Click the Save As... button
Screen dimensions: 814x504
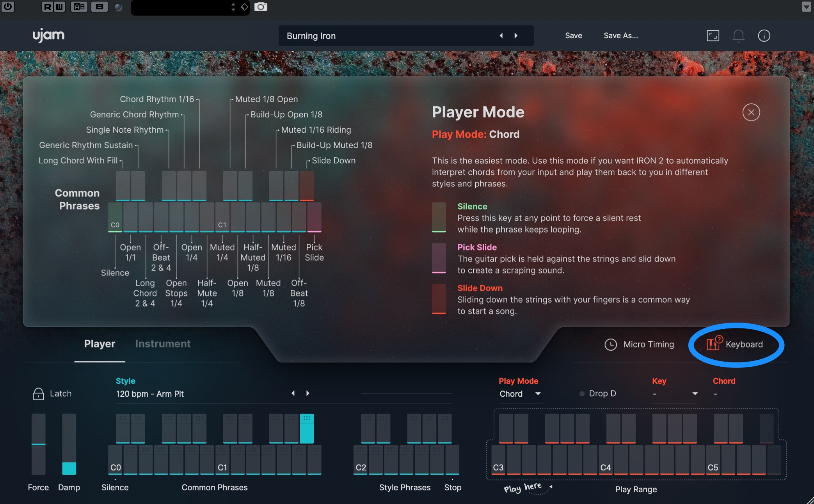(x=621, y=35)
